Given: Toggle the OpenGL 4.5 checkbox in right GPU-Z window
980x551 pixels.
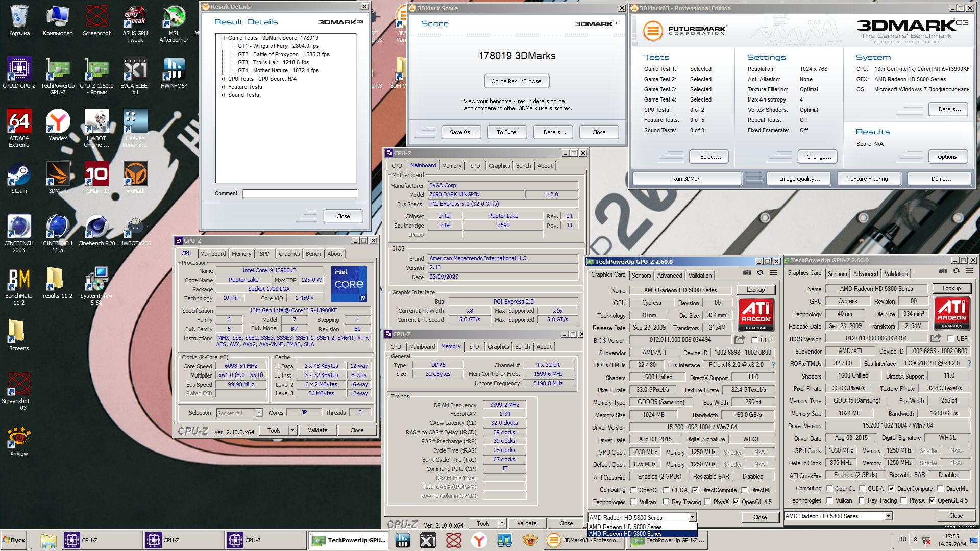Looking at the screenshot, I should [x=932, y=500].
